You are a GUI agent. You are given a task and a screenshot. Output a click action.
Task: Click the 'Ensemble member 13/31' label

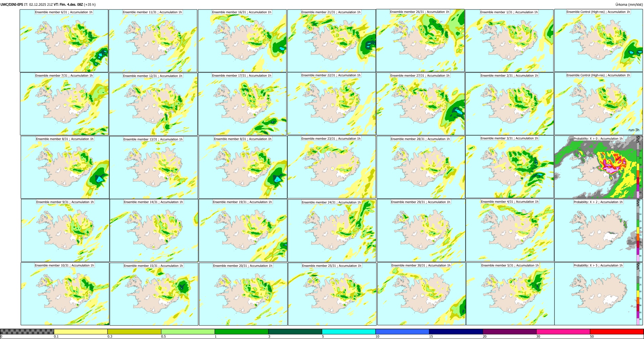pyautogui.click(x=153, y=139)
